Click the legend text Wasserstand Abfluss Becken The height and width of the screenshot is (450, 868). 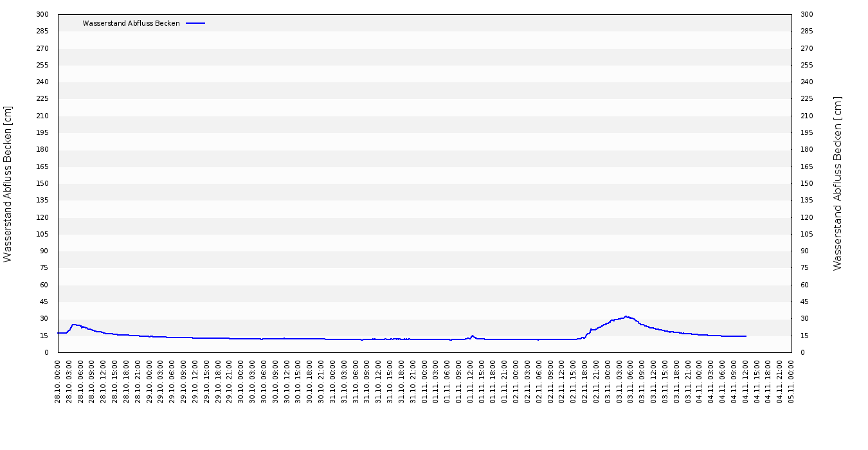[131, 23]
